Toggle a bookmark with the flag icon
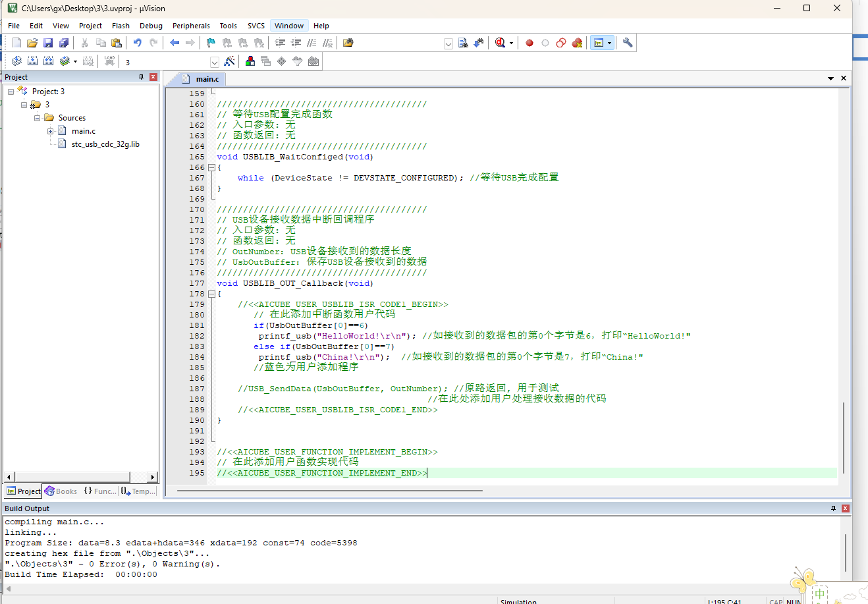Screen dimensions: 868x604 click(x=211, y=43)
